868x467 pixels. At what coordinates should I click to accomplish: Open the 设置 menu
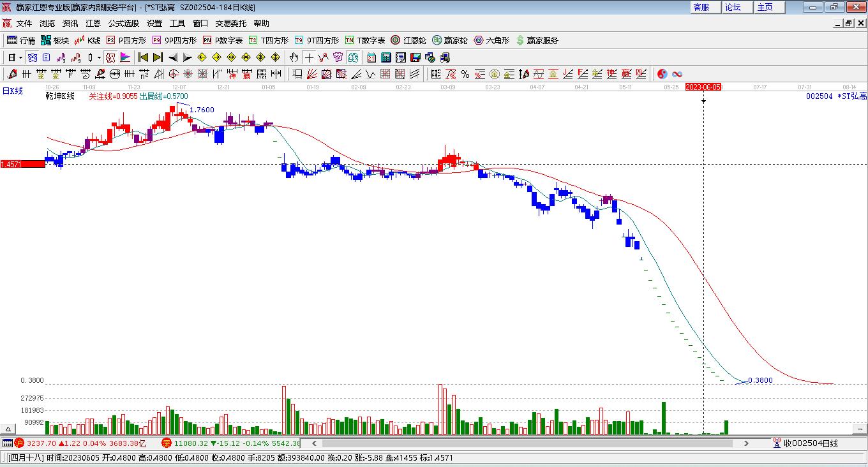click(x=154, y=24)
